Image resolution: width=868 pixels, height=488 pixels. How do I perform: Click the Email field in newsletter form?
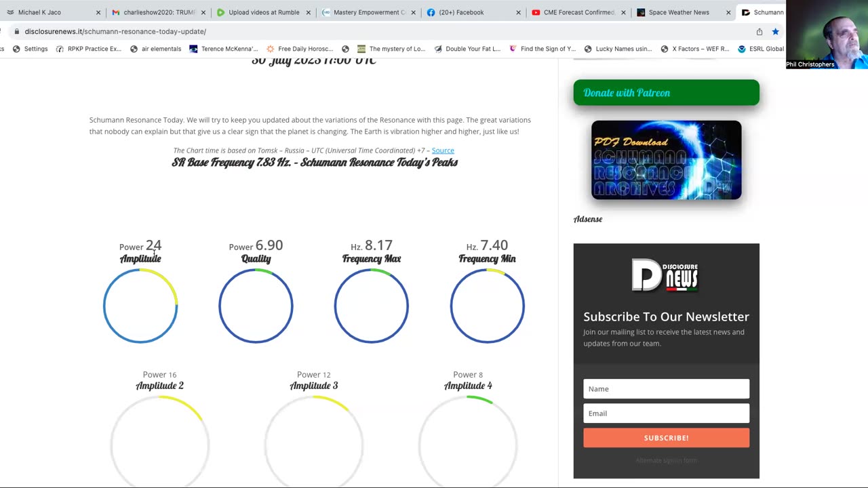[666, 413]
